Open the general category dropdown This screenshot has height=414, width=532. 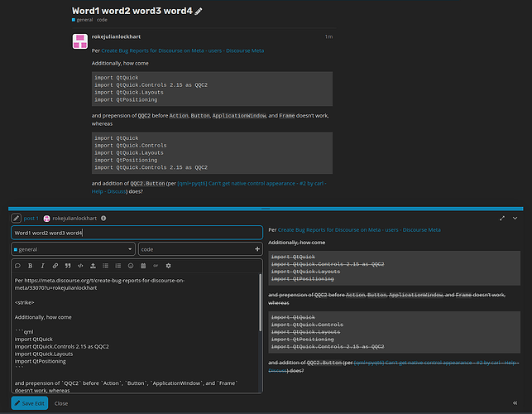73,249
